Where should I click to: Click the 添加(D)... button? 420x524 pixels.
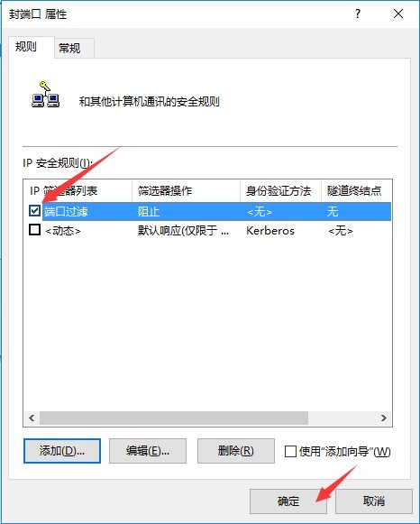[x=62, y=451]
